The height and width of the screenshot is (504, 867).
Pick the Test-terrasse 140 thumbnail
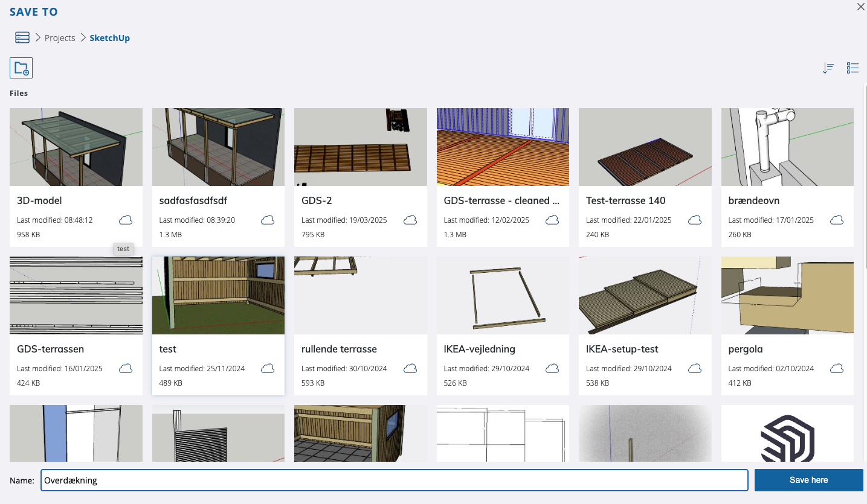coord(645,147)
